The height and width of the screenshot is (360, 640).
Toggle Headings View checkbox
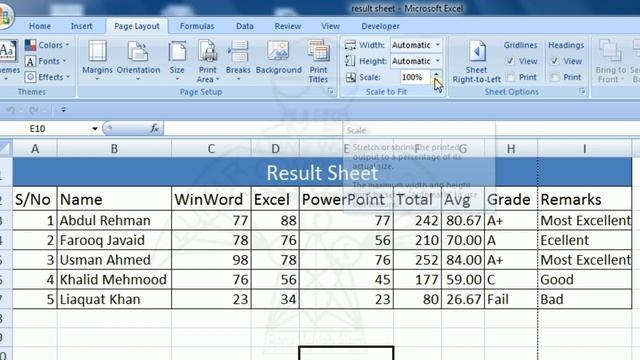coord(555,61)
